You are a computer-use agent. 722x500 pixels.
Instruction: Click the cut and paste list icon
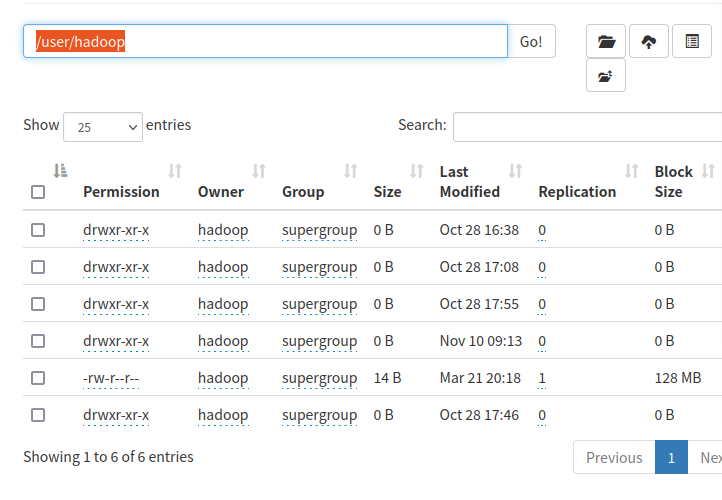(x=692, y=41)
